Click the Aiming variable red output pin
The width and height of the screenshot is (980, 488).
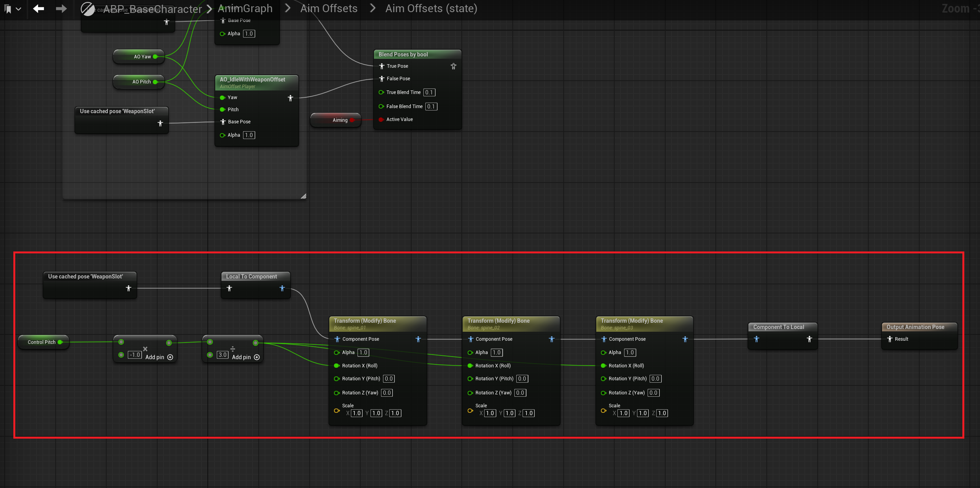coord(352,120)
